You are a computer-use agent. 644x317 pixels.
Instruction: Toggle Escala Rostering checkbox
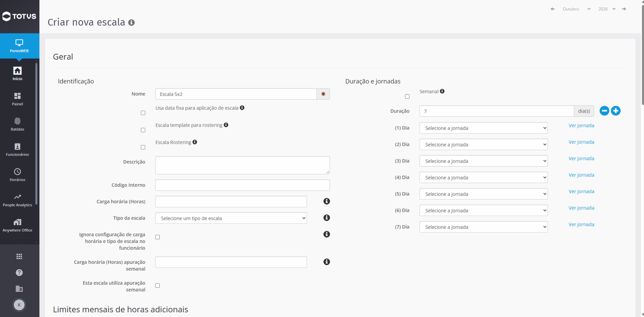(x=143, y=147)
